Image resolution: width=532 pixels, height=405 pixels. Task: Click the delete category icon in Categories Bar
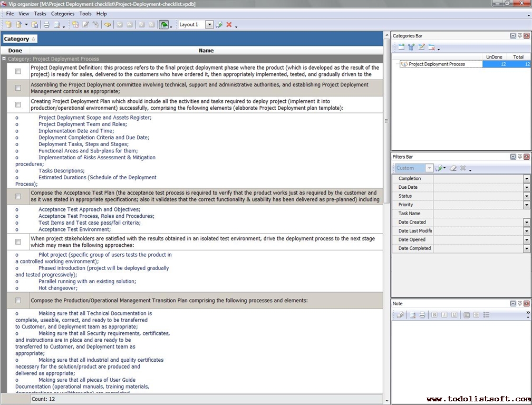431,47
